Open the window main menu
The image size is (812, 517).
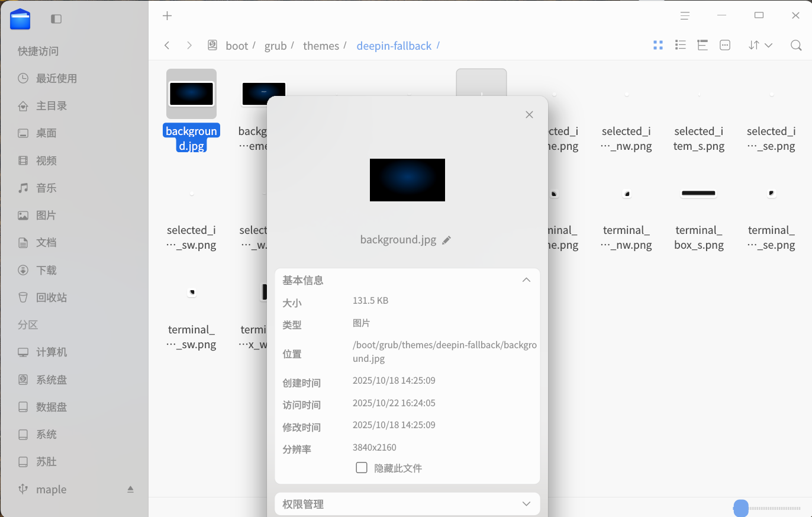[685, 16]
